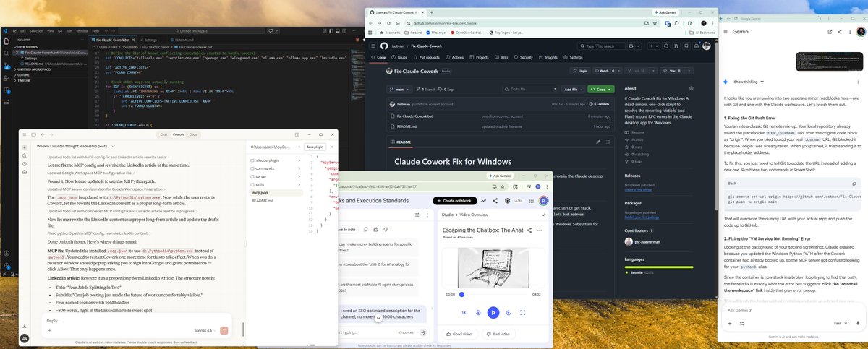Toggle the primary sidebar layout button in VS Code
Viewport: 868px width, 349px height.
point(331,30)
